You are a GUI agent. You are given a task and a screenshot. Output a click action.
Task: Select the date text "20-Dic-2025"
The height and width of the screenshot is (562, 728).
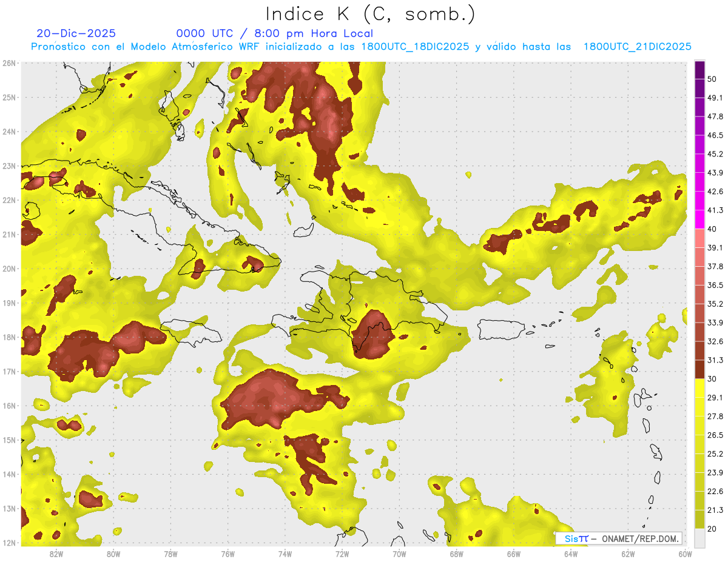point(76,33)
